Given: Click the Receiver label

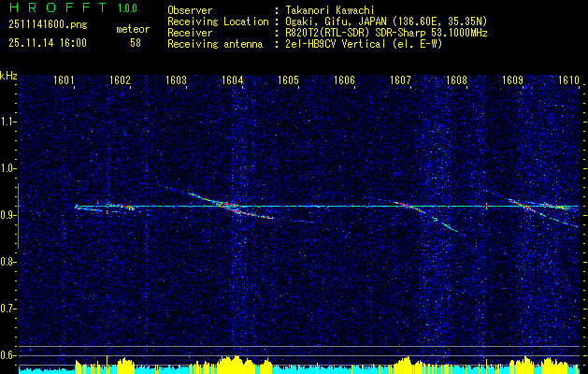Looking at the screenshot, I should (190, 33).
